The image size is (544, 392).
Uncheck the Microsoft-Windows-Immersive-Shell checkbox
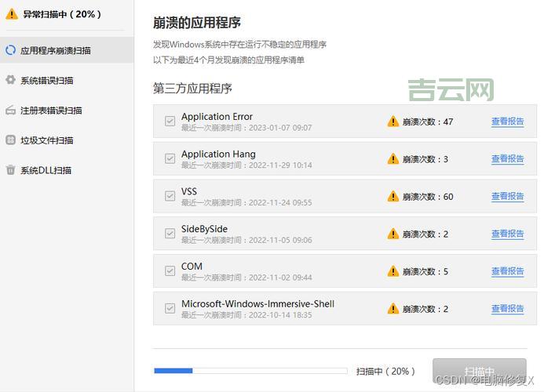pos(170,308)
